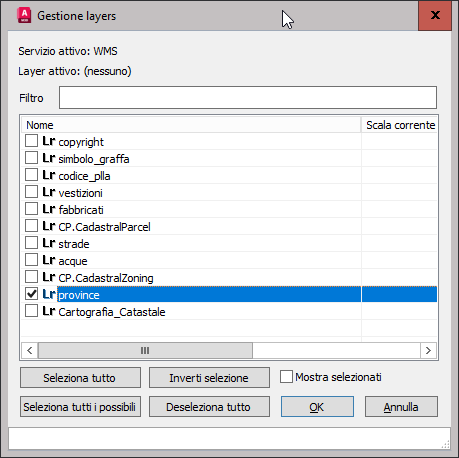Check the CP.CadastralZoning checkbox

coord(31,277)
